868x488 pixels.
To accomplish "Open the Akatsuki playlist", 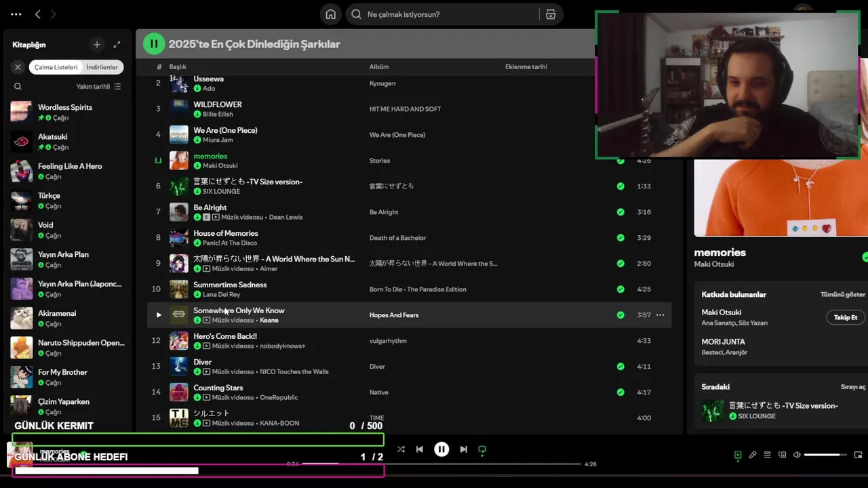I will tap(68, 142).
